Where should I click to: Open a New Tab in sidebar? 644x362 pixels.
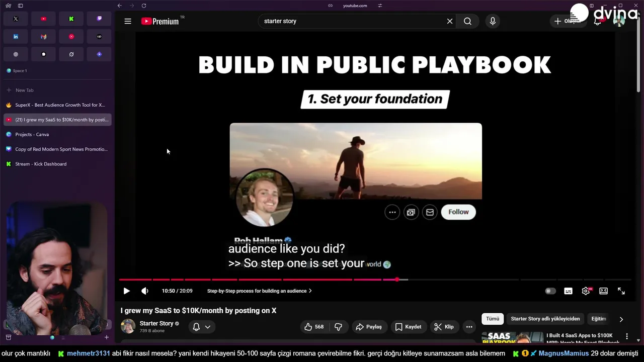coord(57,90)
